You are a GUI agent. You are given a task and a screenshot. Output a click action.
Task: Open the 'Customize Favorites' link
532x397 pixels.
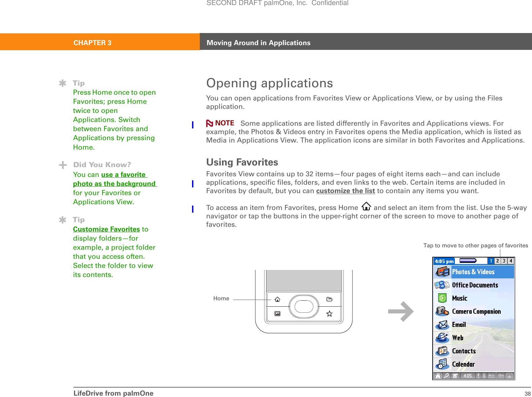pos(106,229)
